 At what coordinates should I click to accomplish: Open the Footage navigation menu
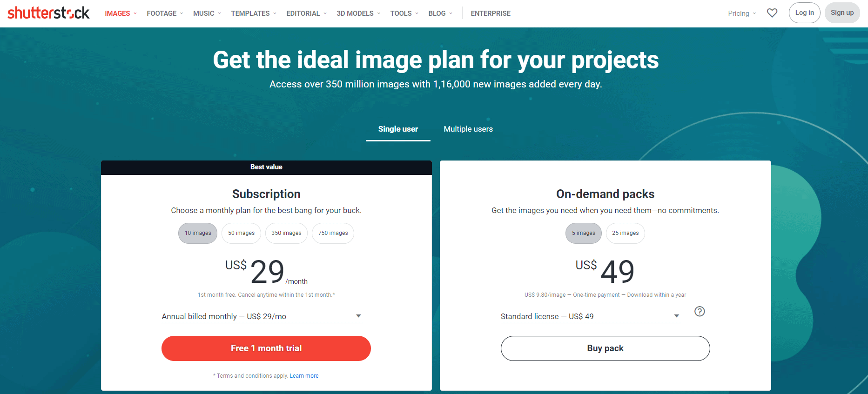coord(165,13)
